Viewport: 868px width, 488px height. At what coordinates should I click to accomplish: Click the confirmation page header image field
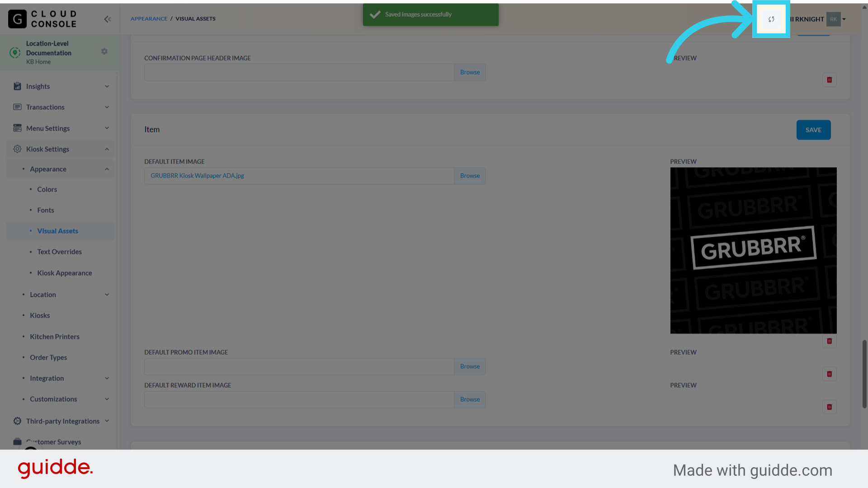click(x=299, y=72)
